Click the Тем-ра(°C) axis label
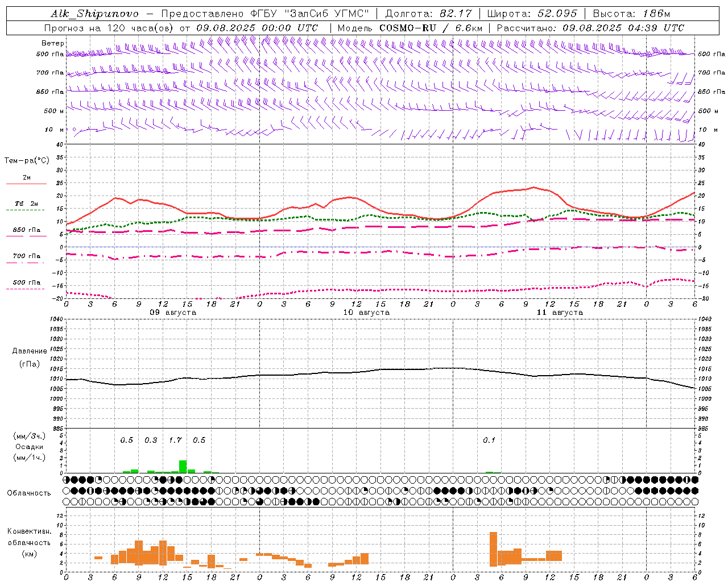Viewport: 728px width, 582px height. (27, 161)
